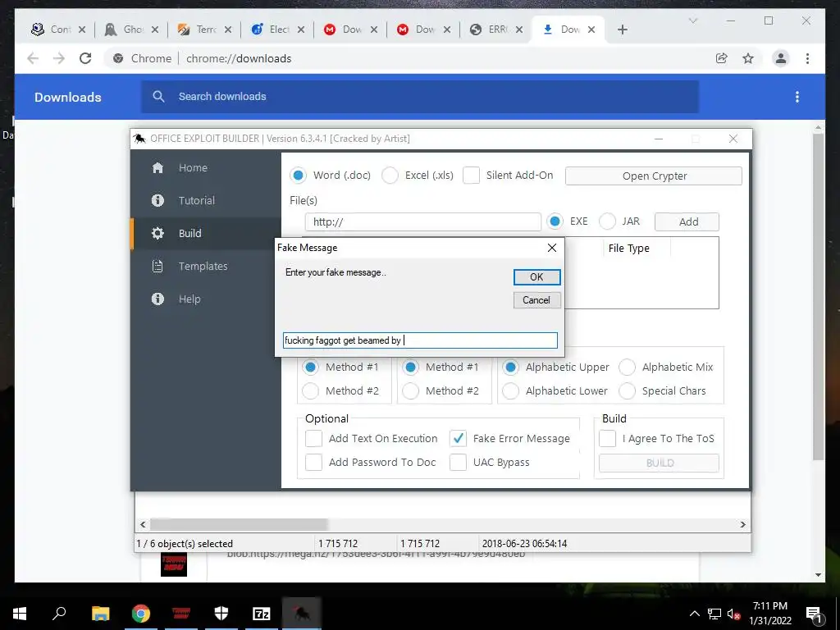Switch to 7-Zip taskbar icon
Viewport: 840px width, 630px height.
261,614
